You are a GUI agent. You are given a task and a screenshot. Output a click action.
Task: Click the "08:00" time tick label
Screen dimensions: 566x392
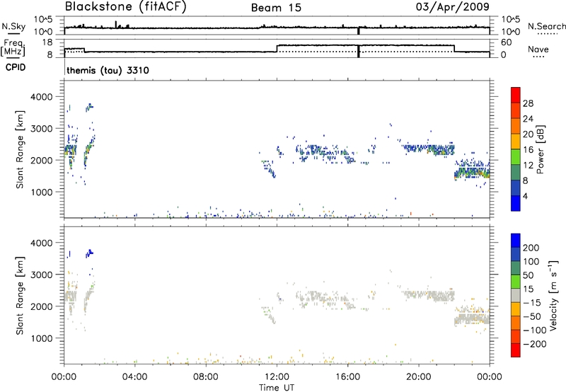[x=206, y=377]
